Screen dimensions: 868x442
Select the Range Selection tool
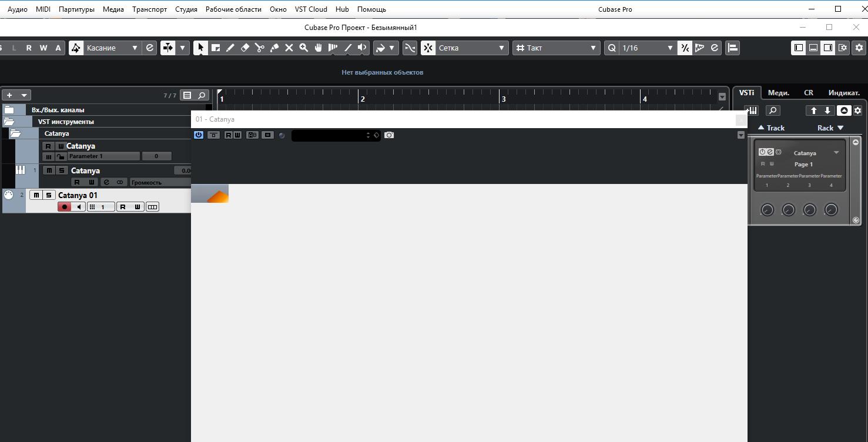216,48
